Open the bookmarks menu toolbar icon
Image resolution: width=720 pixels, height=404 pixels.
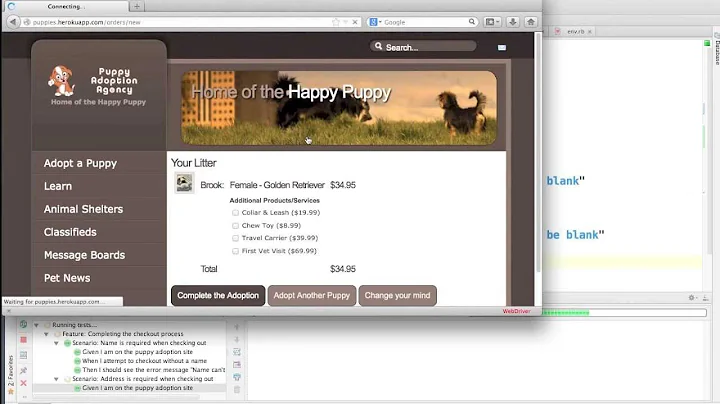492,22
